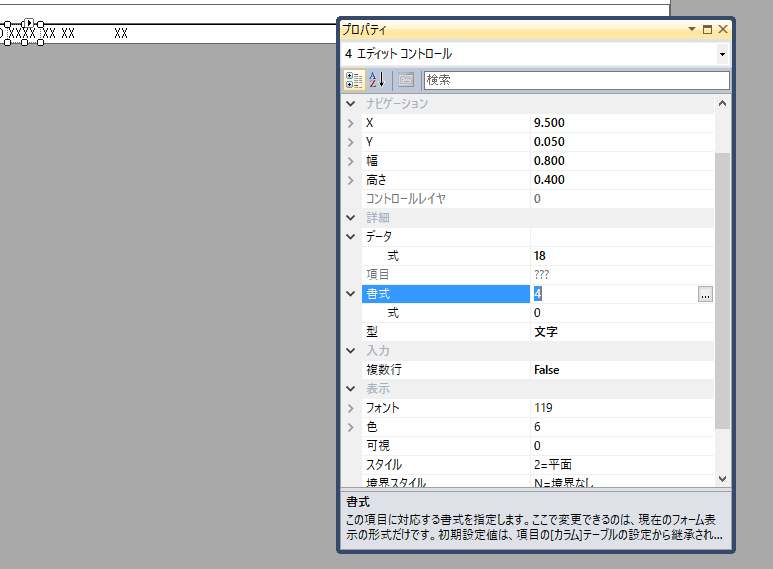The height and width of the screenshot is (569, 773).
Task: Maximize the プロパティ panel
Action: 707,31
